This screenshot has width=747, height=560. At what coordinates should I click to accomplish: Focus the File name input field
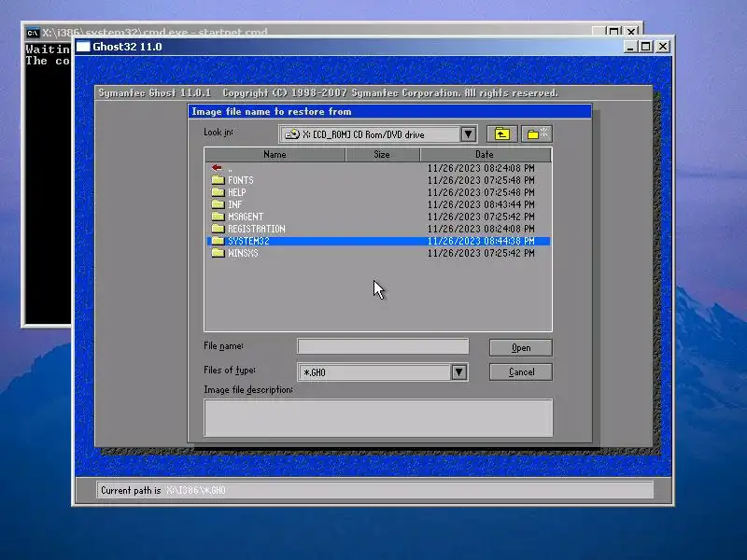tap(383, 346)
